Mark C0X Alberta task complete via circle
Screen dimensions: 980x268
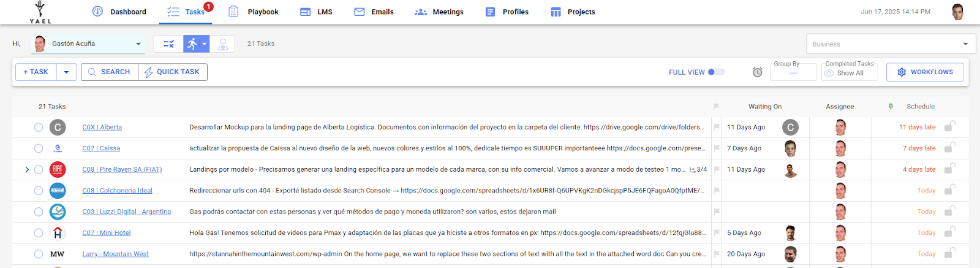point(39,128)
